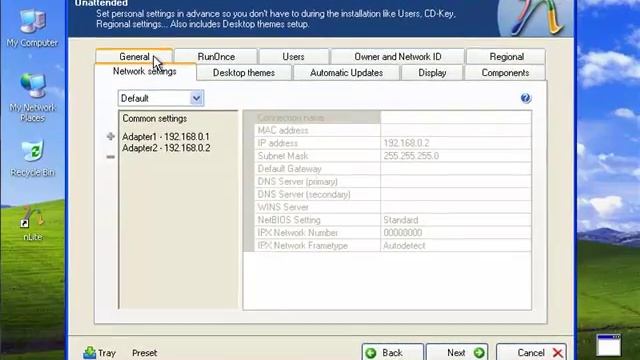Click the small window thumbnail on desktop
The height and width of the screenshot is (360, 640).
[609, 345]
